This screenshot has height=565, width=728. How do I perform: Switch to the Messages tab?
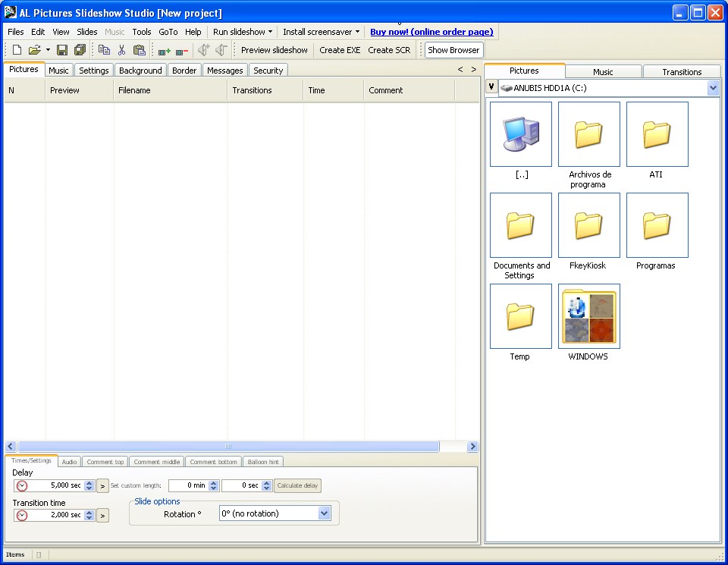coord(224,70)
